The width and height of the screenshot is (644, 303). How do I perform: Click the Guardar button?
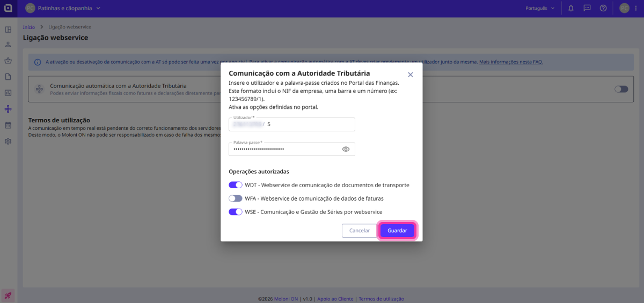point(397,231)
